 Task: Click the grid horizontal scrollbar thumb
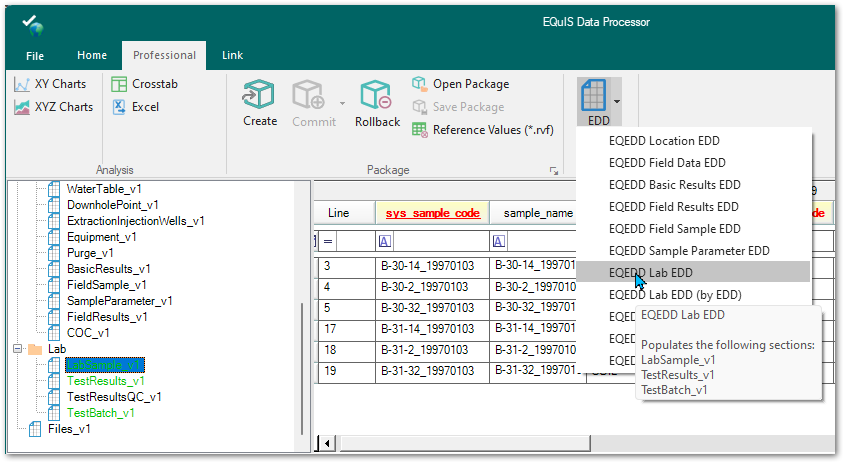coord(465,444)
